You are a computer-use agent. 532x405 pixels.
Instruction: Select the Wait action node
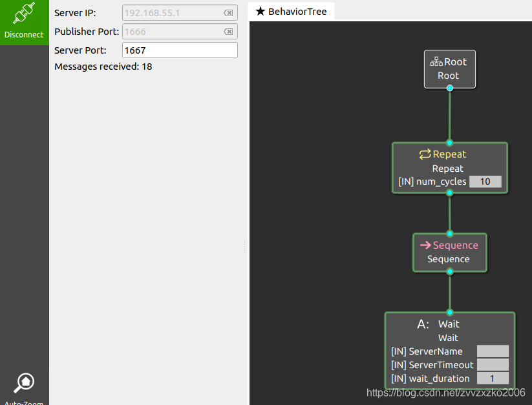pyautogui.click(x=449, y=351)
